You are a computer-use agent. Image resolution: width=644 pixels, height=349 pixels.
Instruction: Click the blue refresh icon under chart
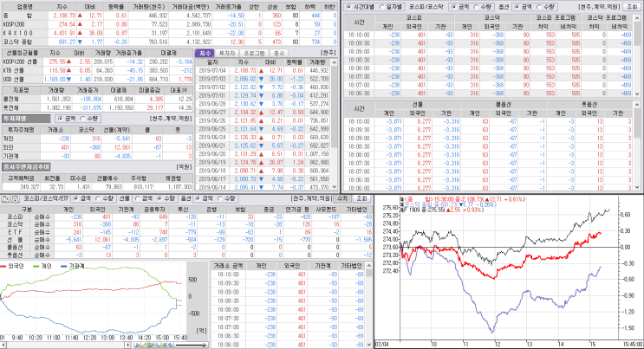pyautogui.click(x=170, y=346)
